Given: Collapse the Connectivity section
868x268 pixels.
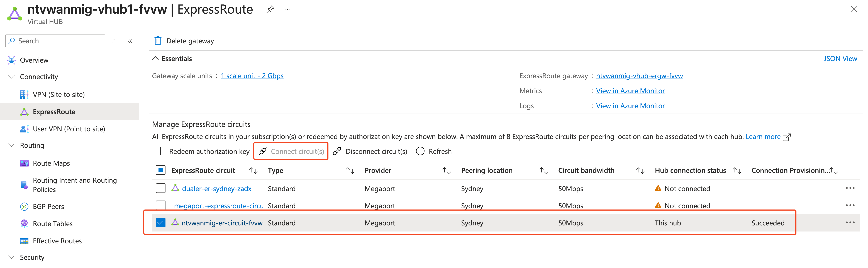Looking at the screenshot, I should (11, 77).
